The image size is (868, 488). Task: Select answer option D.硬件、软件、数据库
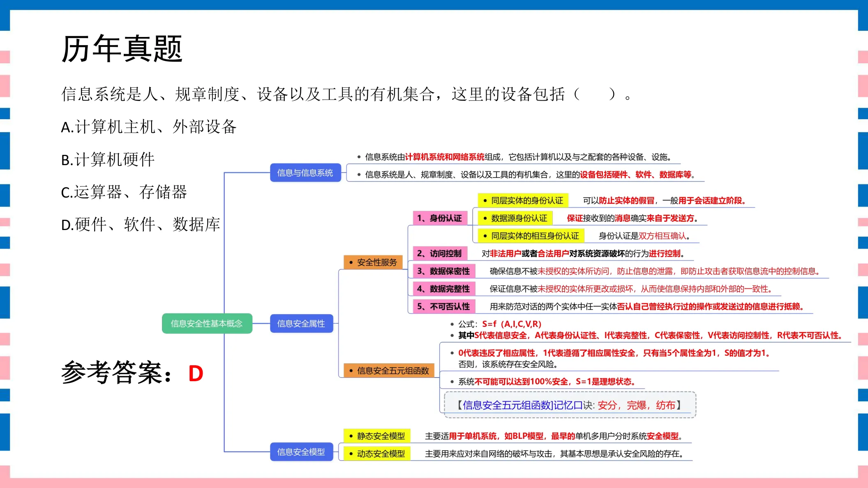tap(141, 224)
